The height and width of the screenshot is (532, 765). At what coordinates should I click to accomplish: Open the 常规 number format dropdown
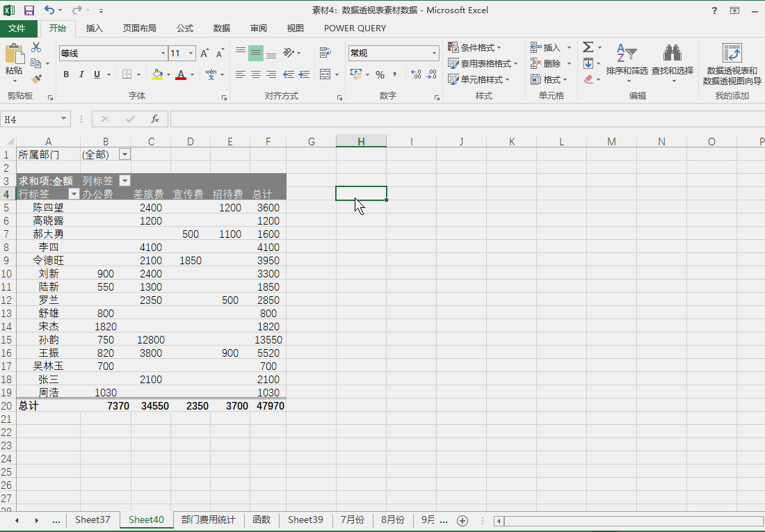coord(435,53)
